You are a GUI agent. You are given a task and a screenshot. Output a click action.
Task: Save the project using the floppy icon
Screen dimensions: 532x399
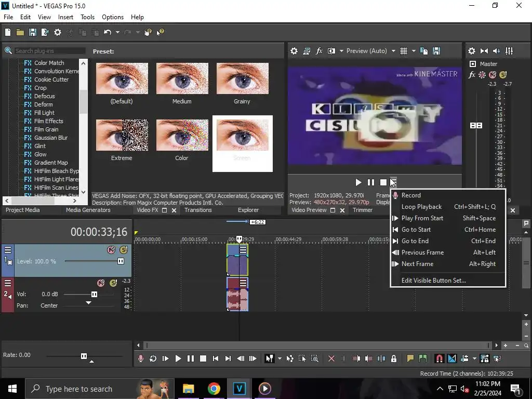[33, 32]
